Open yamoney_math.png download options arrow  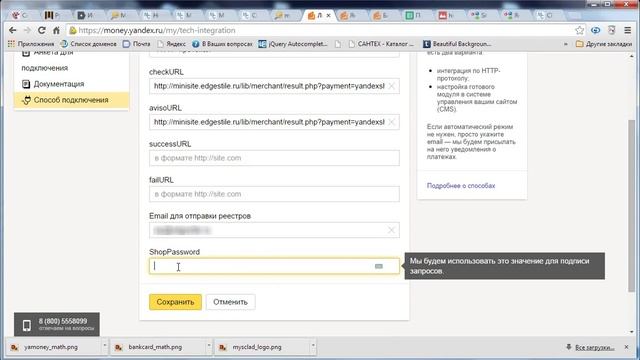coord(104,347)
